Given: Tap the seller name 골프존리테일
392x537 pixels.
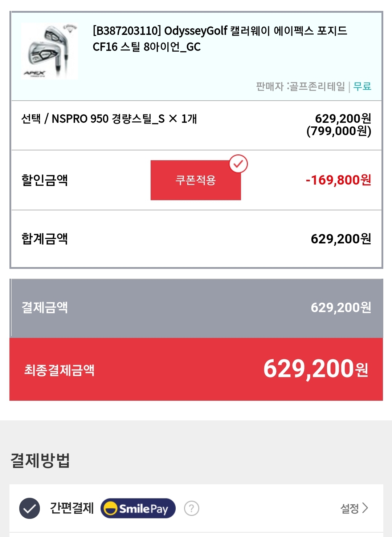Looking at the screenshot, I should coord(317,86).
